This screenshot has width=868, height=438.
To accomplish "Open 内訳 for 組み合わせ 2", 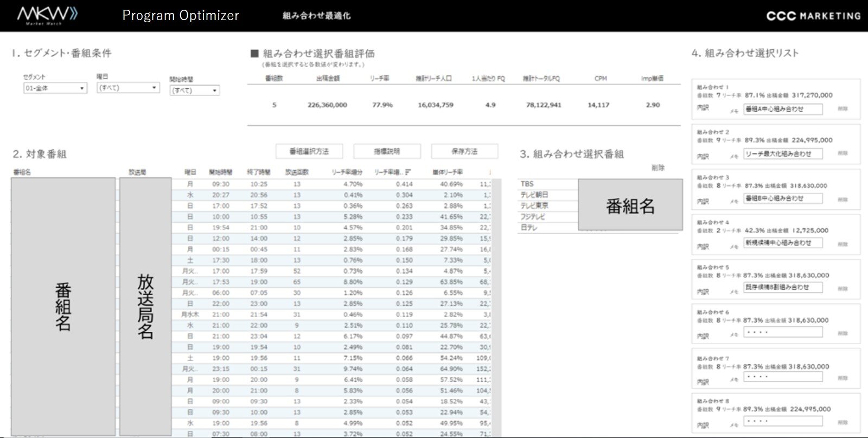I will [x=703, y=156].
